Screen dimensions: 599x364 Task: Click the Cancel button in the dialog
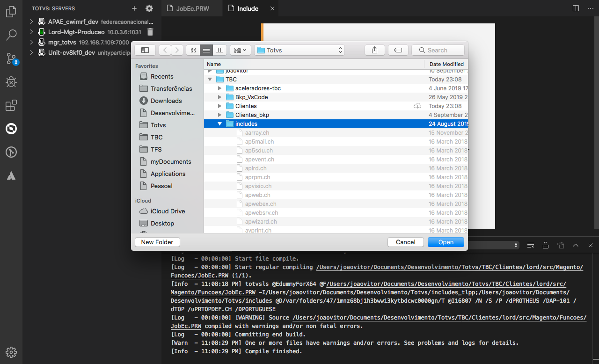pyautogui.click(x=405, y=242)
